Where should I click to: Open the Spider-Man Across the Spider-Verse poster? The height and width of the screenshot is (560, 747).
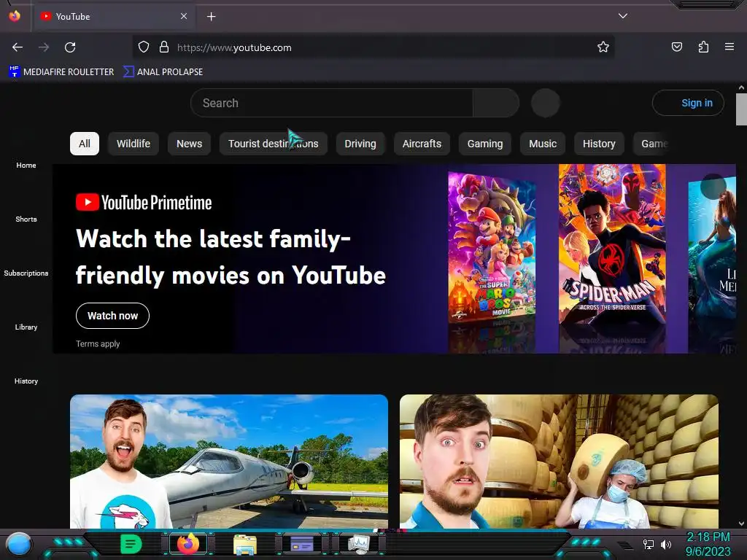612,245
